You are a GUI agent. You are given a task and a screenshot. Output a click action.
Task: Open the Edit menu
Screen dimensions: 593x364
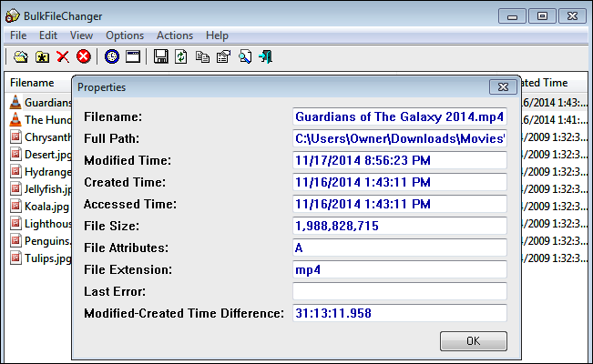pos(48,35)
